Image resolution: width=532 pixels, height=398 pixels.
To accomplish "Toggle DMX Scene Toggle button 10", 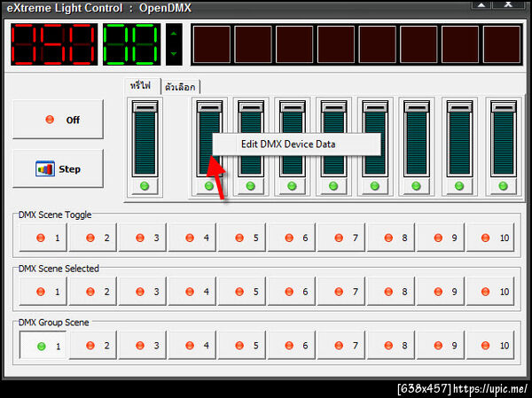I will tap(490, 238).
